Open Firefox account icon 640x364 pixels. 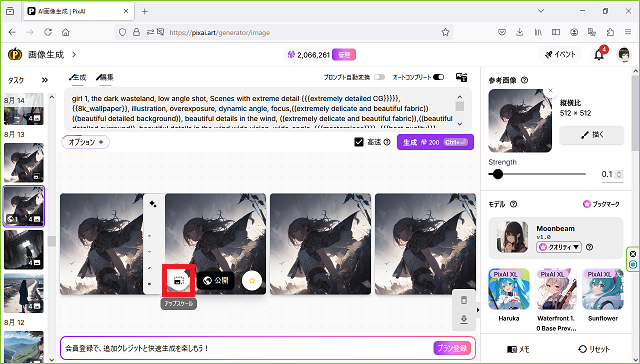(x=574, y=32)
